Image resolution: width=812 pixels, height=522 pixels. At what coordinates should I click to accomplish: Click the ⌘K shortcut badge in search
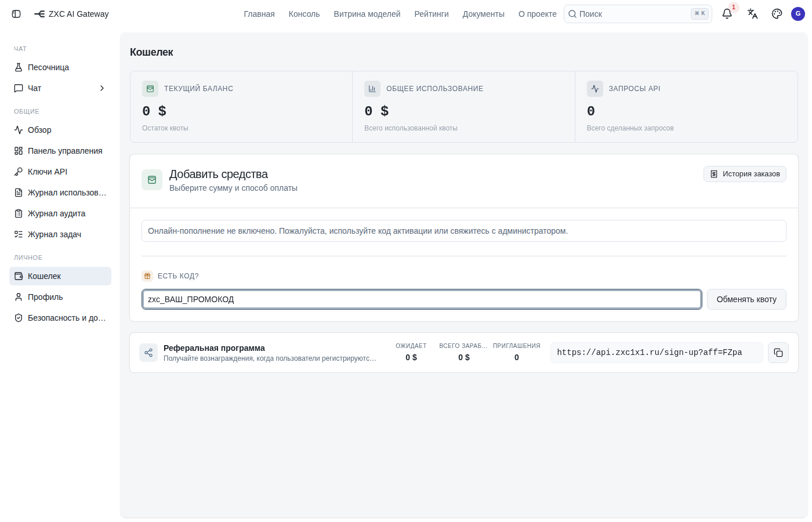pyautogui.click(x=700, y=14)
